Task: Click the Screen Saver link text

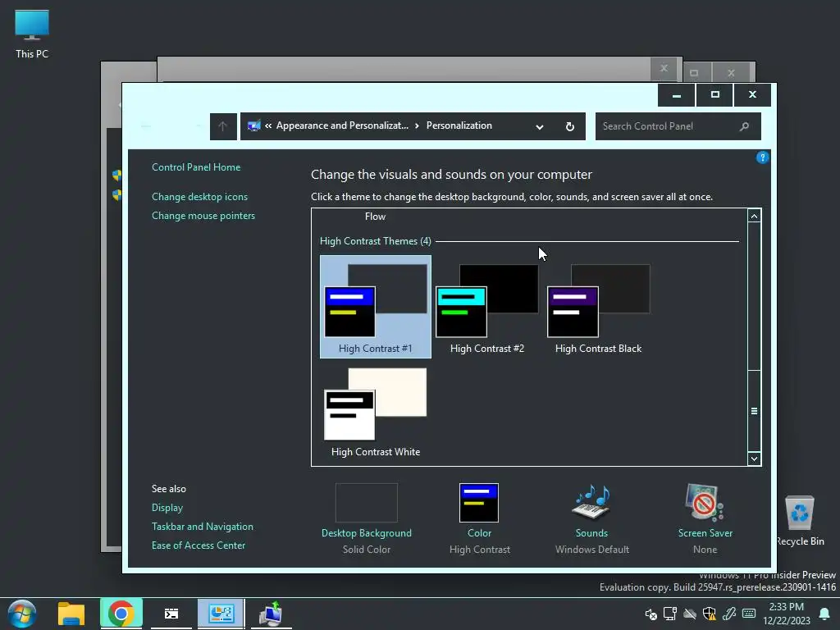Action: pyautogui.click(x=705, y=533)
